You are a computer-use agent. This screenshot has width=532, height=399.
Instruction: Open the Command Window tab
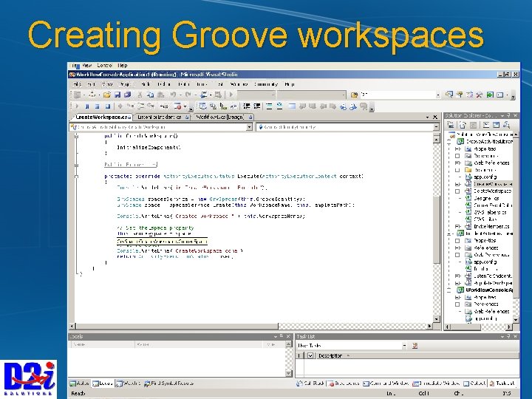point(386,383)
